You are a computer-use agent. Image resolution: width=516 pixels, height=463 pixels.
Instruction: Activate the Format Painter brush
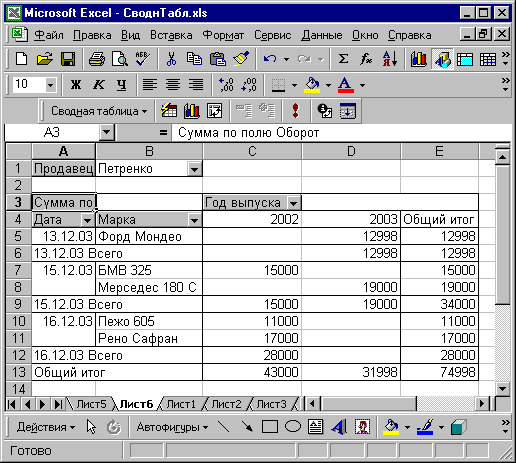(241, 59)
